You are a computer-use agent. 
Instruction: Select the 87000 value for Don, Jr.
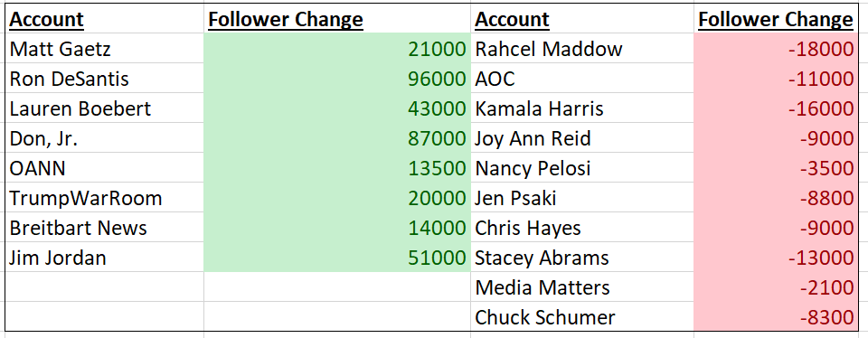(x=337, y=138)
